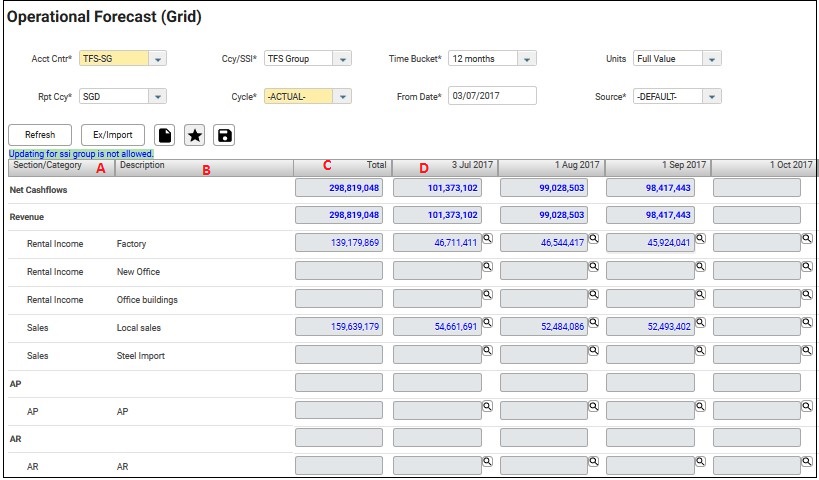Click the Office buildings 1 Aug 2017 cell
819x480 pixels.
click(x=542, y=299)
